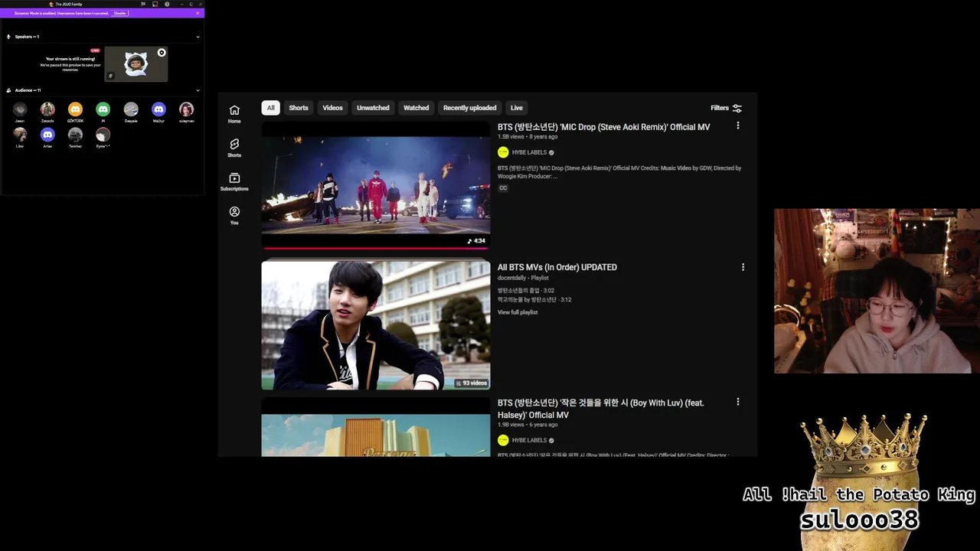This screenshot has width=980, height=551.
Task: Click the second listed playlist track at 3:12
Action: (x=534, y=300)
